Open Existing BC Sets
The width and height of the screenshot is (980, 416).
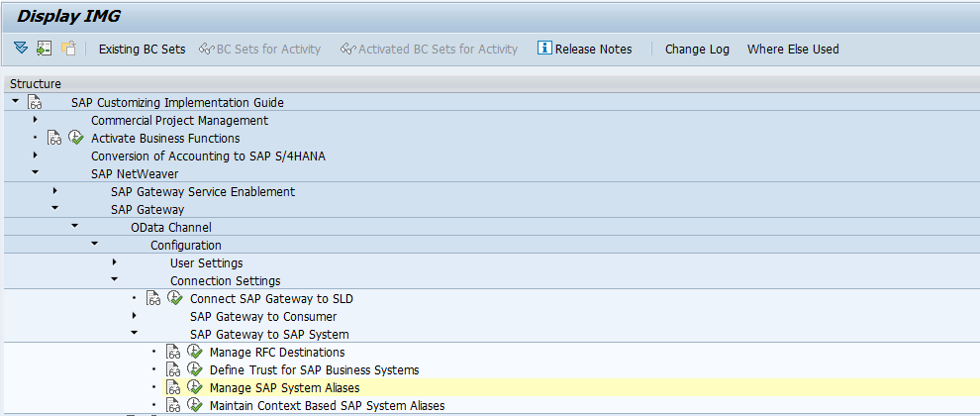tap(142, 49)
